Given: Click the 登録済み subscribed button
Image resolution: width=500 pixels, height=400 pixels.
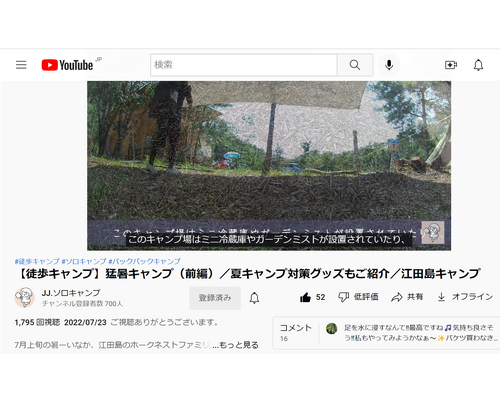Looking at the screenshot, I should 215,298.
